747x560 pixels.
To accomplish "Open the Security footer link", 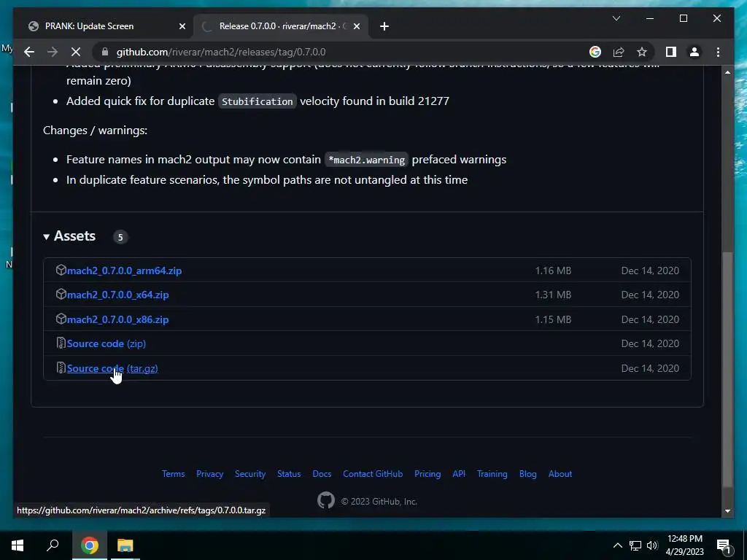I will pyautogui.click(x=250, y=474).
